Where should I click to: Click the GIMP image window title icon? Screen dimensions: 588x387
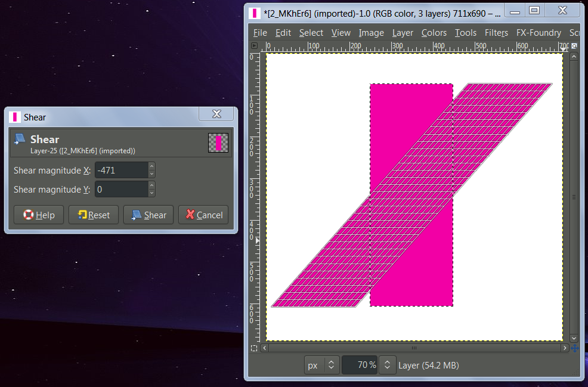click(255, 14)
